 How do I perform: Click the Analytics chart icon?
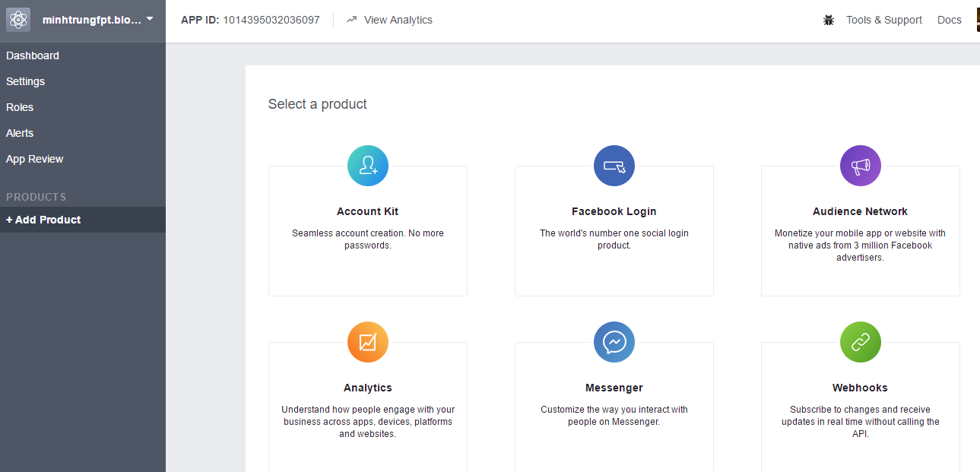click(368, 342)
